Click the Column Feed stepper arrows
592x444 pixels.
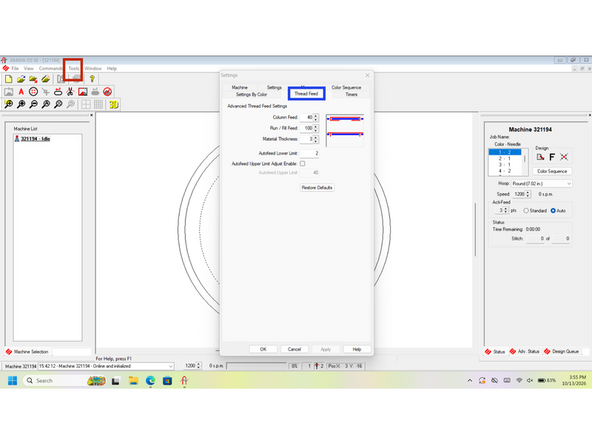(316, 117)
